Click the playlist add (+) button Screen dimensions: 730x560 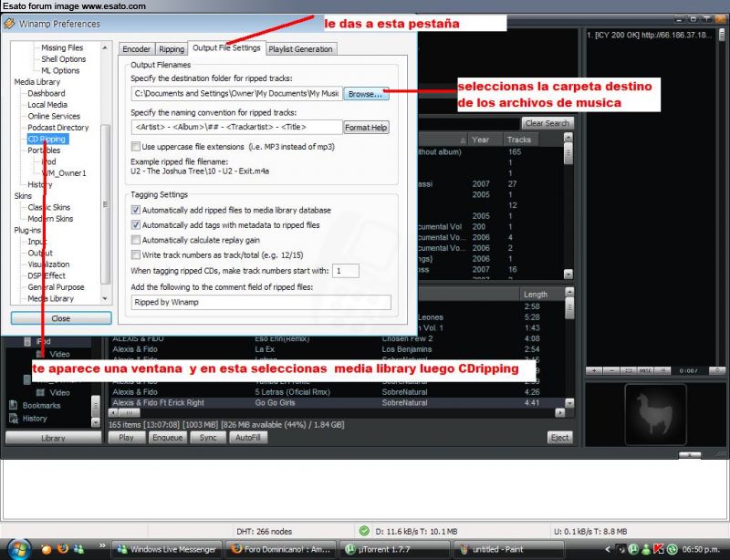tap(594, 370)
